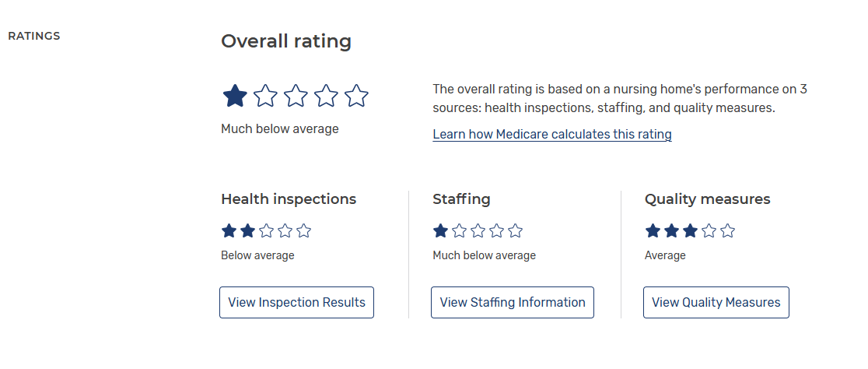
Task: Click the third empty star in Overall rating
Action: 296,96
